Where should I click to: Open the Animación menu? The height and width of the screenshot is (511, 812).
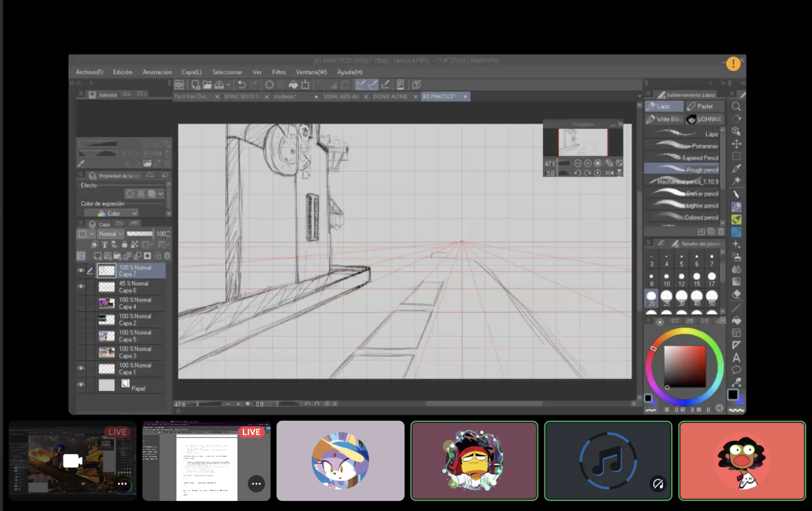[157, 72]
